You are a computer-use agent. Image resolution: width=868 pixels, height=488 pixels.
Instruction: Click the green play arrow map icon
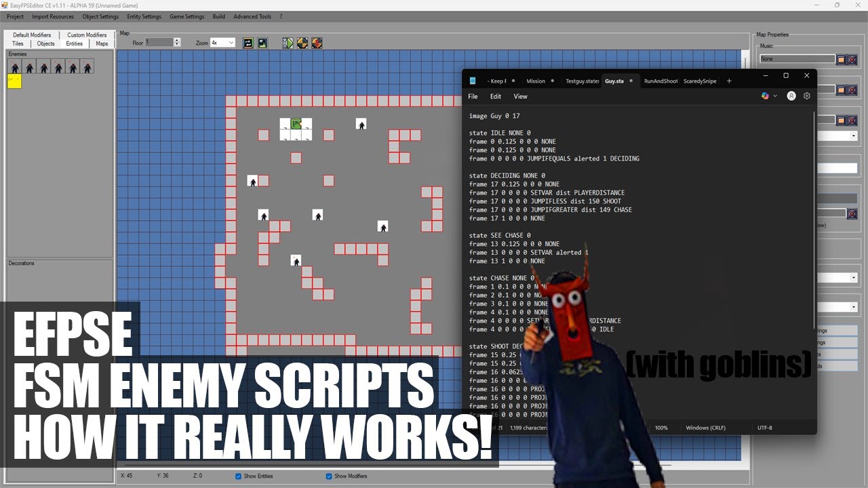pyautogui.click(x=288, y=43)
